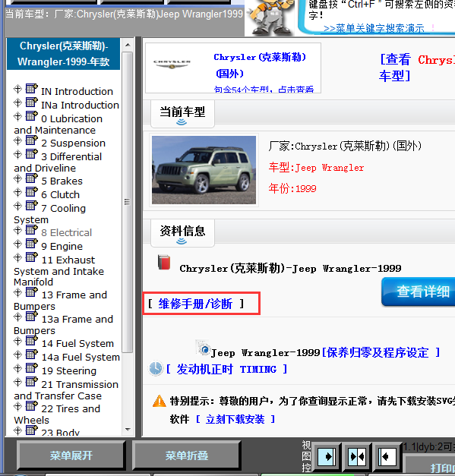
Task: Click the red book icon under 资料信息
Action: 164,262
